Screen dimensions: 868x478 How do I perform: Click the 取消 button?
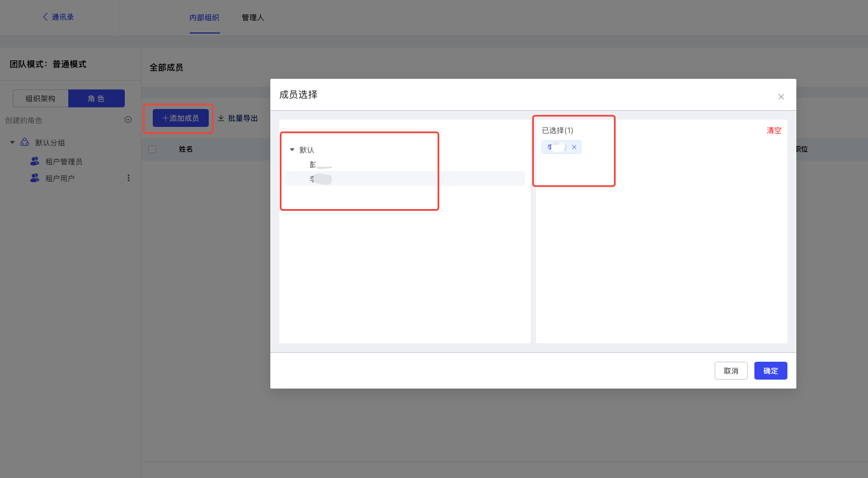730,371
